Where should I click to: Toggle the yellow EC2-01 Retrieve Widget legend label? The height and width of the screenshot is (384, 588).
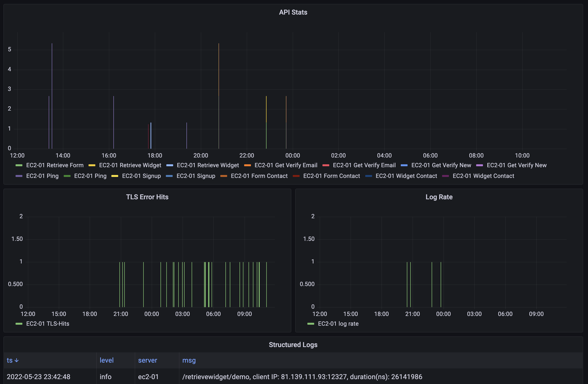pyautogui.click(x=130, y=165)
